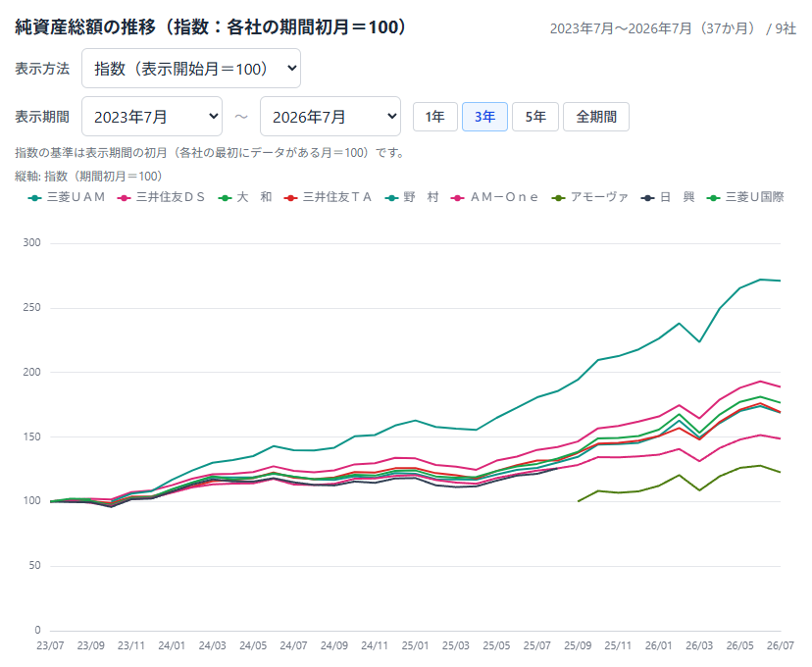
Task: Click the アモーヴァ legend marker
Action: click(x=558, y=198)
